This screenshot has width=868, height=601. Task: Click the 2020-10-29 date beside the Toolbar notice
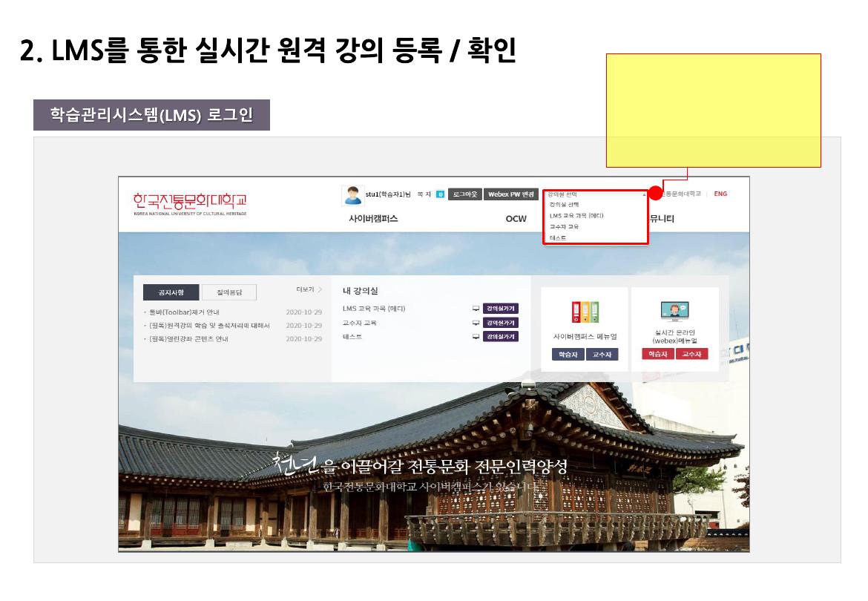[x=304, y=312]
